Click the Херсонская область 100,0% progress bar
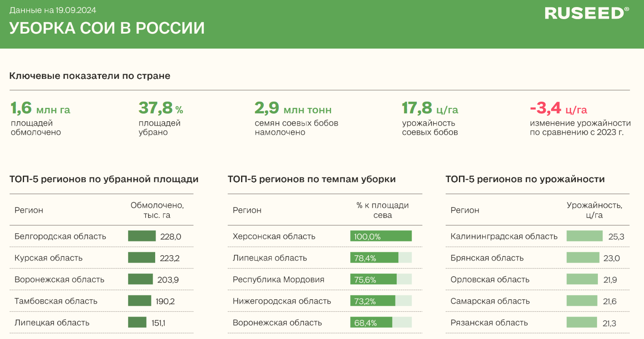 (x=381, y=236)
